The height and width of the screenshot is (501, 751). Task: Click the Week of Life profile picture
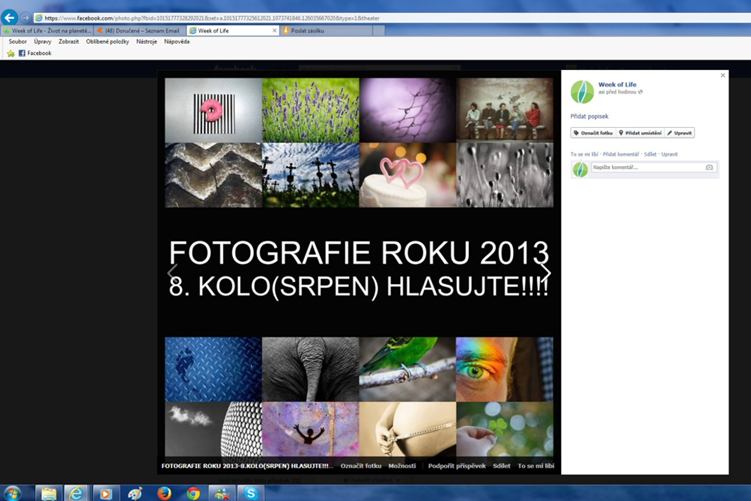pyautogui.click(x=582, y=91)
